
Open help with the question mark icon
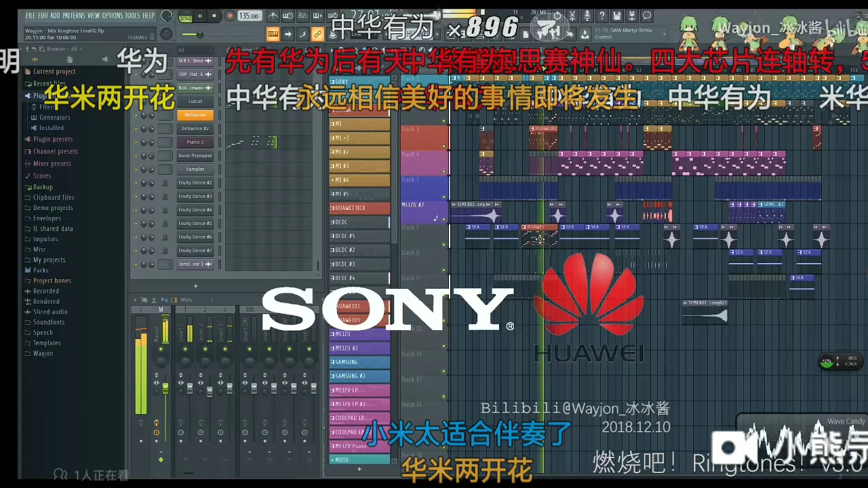click(x=602, y=15)
